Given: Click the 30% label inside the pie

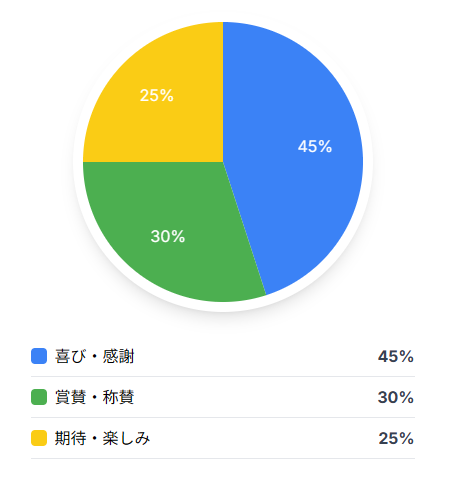Looking at the screenshot, I should tap(168, 236).
